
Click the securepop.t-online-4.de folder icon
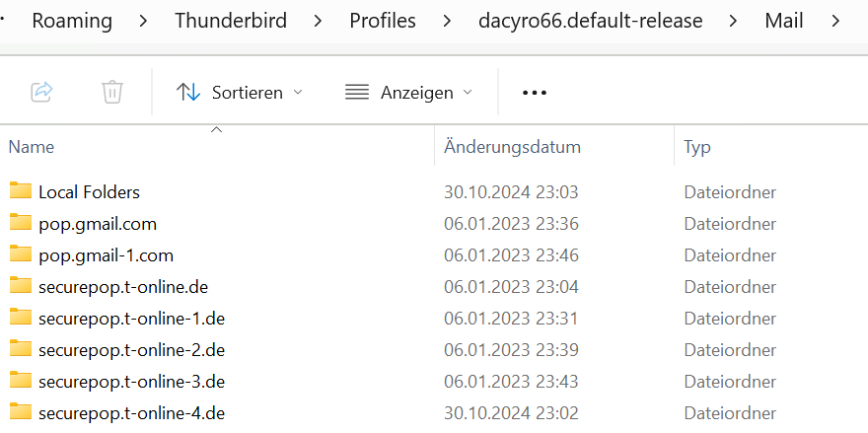[x=21, y=412]
